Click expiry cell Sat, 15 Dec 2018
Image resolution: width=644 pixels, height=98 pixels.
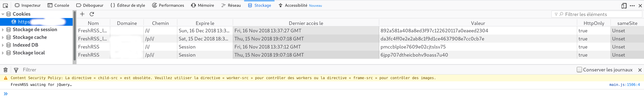click(x=205, y=39)
